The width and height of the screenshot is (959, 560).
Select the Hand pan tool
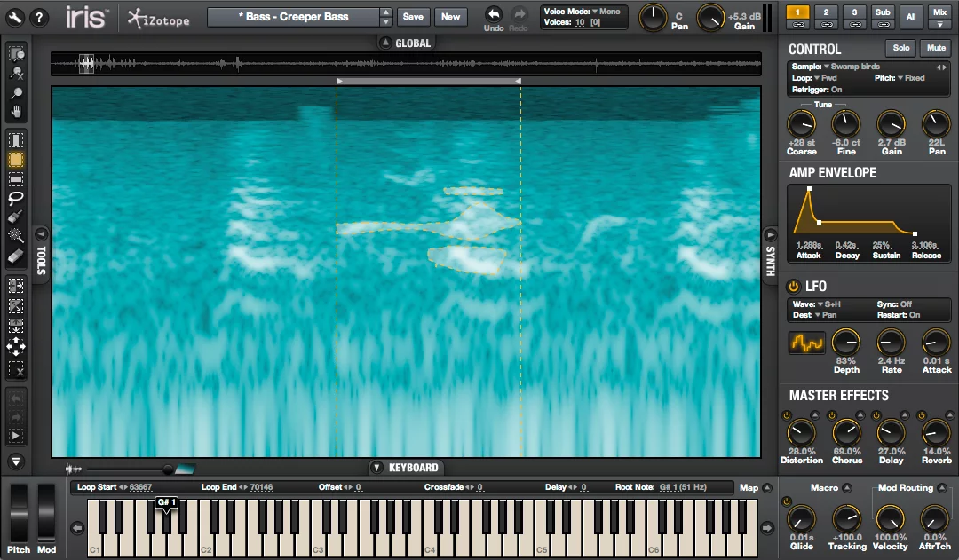coord(15,111)
